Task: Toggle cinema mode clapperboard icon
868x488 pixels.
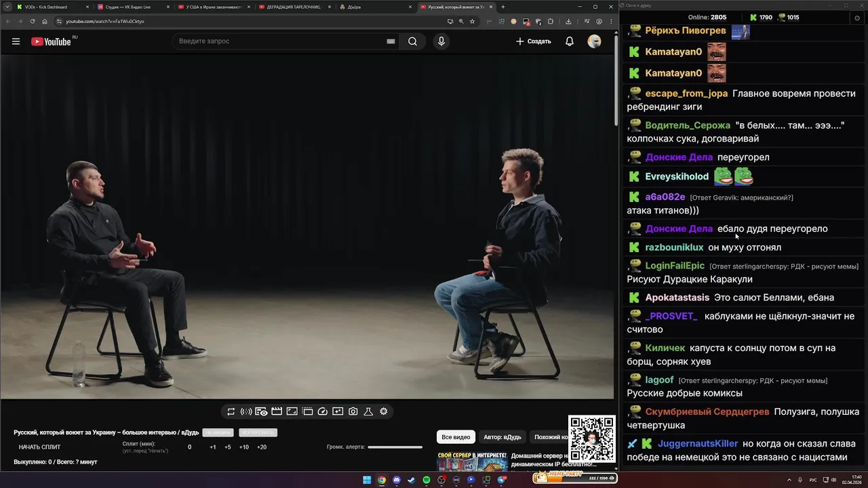Action: [277, 411]
